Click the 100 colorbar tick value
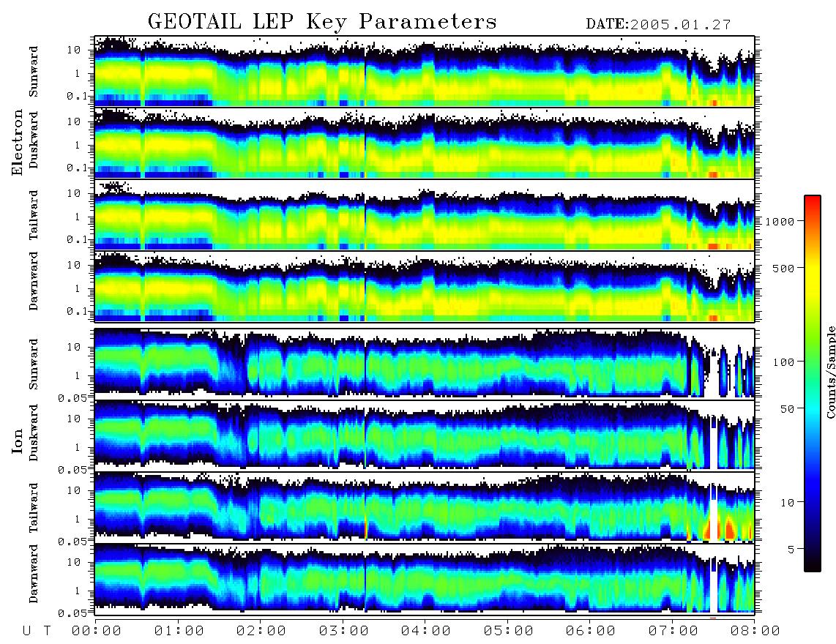This screenshot has width=836, height=644. point(783,362)
